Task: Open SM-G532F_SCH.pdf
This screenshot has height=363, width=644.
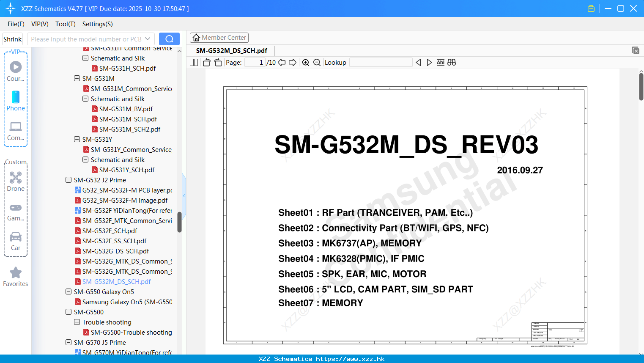Action: [110, 231]
